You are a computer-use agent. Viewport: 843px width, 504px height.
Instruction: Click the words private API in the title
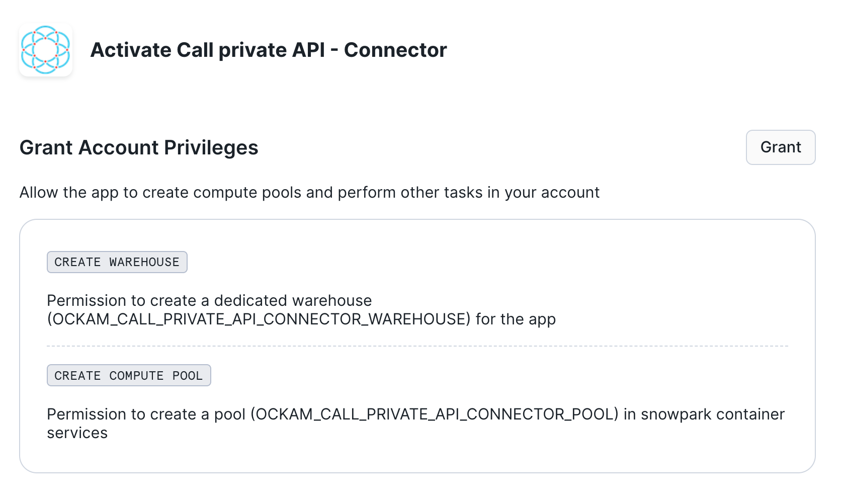pos(272,50)
